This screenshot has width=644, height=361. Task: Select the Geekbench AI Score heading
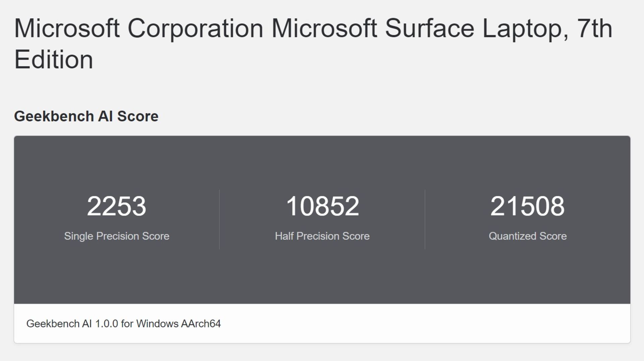click(86, 116)
